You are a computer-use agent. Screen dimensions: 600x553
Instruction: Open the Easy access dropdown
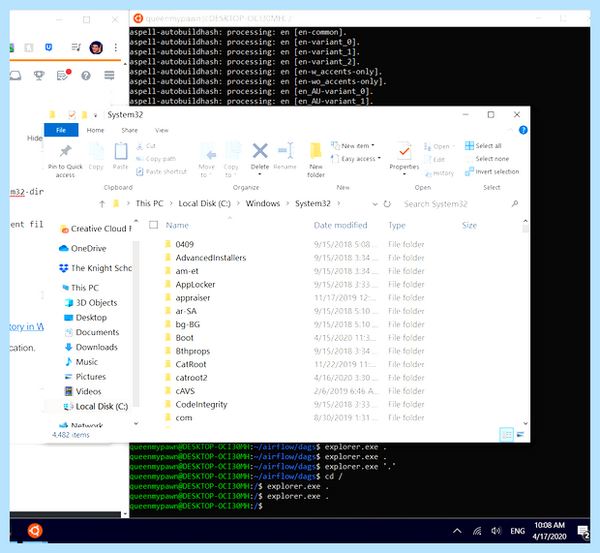(355, 158)
